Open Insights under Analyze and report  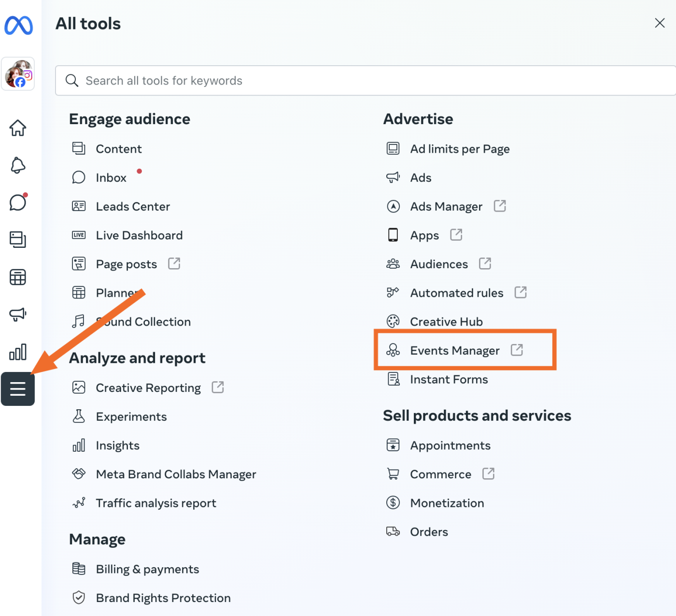point(118,445)
